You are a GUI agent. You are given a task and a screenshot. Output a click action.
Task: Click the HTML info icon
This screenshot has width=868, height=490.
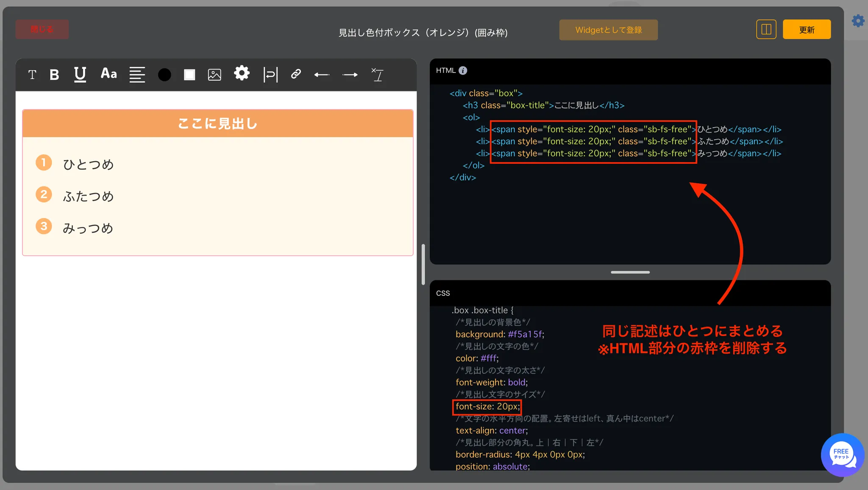pyautogui.click(x=463, y=70)
